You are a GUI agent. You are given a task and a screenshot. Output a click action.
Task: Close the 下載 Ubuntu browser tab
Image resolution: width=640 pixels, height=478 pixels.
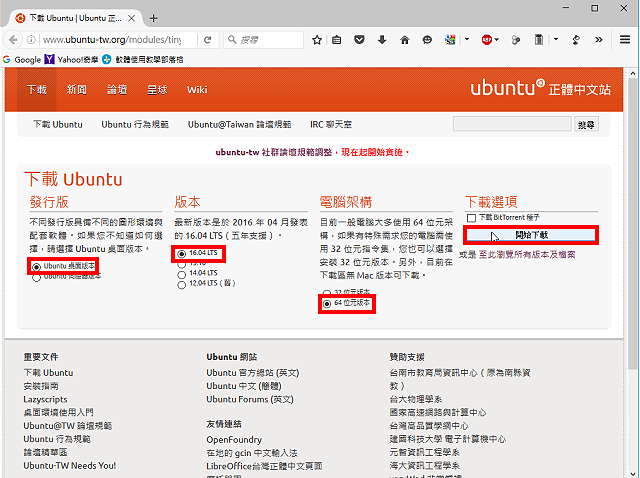click(x=131, y=18)
